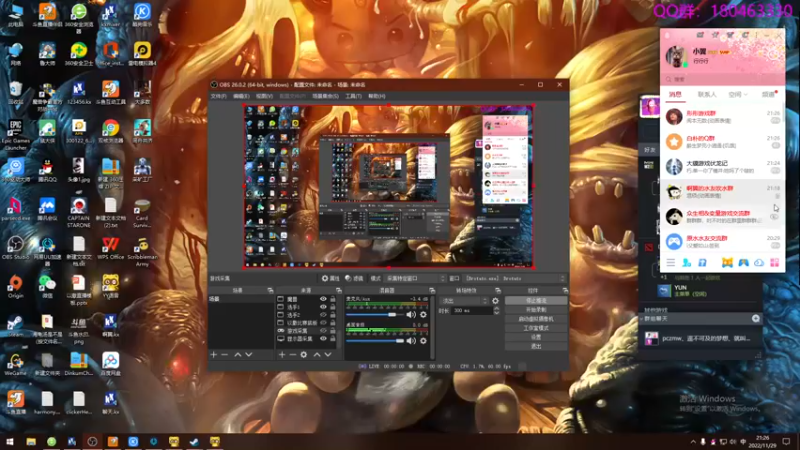
Task: Open the 帮助(H) menu in OBS
Action: [377, 96]
